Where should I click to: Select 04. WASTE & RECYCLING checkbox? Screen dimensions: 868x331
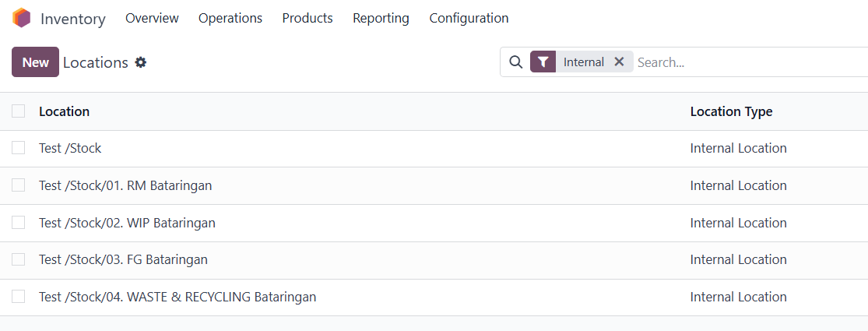18,297
